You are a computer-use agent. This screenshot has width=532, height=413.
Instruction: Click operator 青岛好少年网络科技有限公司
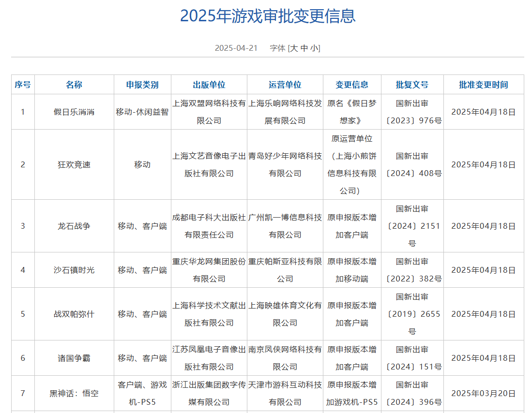285,164
